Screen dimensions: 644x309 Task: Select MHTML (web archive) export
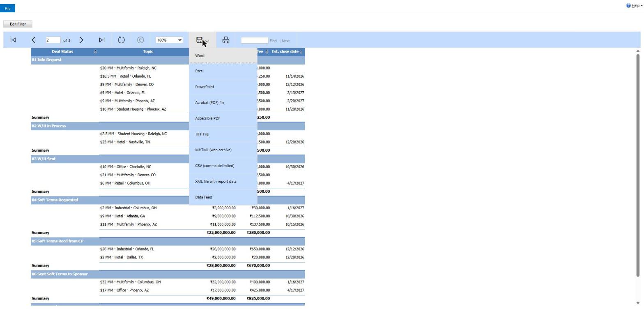click(223, 150)
